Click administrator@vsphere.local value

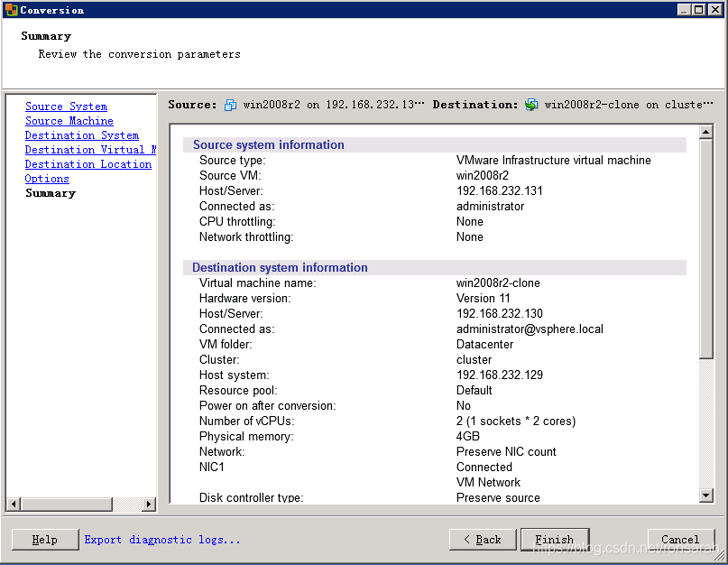click(530, 329)
